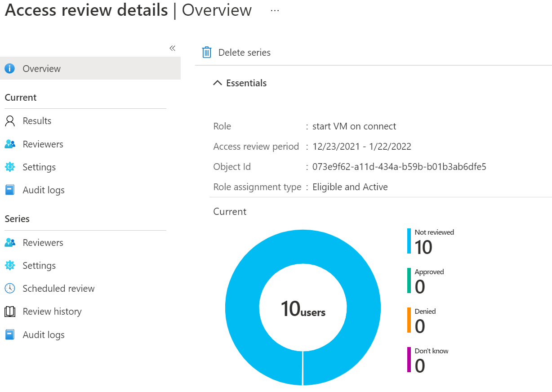This screenshot has height=392, width=552.
Task: Collapse the Essentials section
Action: [x=218, y=83]
